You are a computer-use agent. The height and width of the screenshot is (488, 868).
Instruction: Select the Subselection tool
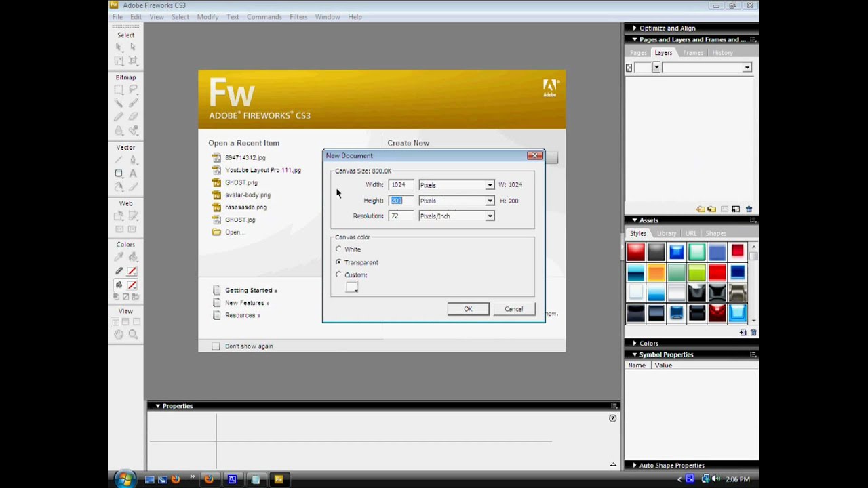point(133,47)
